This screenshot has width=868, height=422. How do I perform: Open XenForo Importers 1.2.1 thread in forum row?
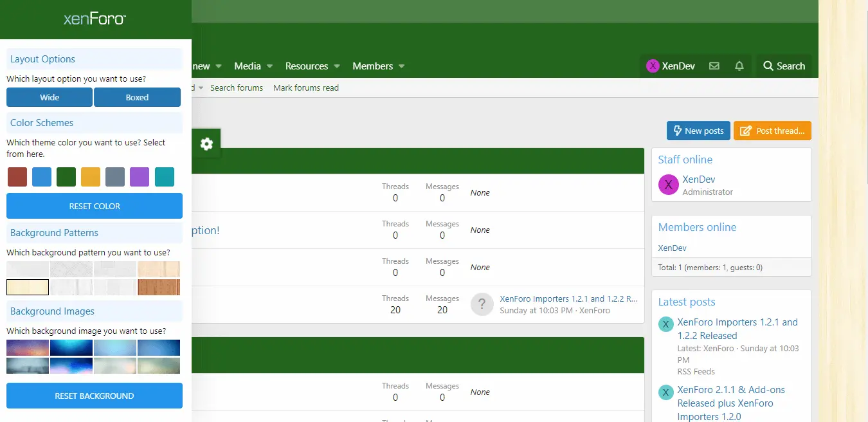[x=568, y=298]
